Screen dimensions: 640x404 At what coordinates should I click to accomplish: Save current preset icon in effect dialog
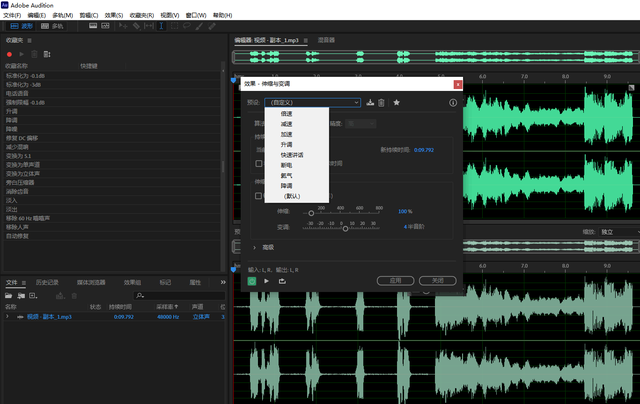pos(370,102)
